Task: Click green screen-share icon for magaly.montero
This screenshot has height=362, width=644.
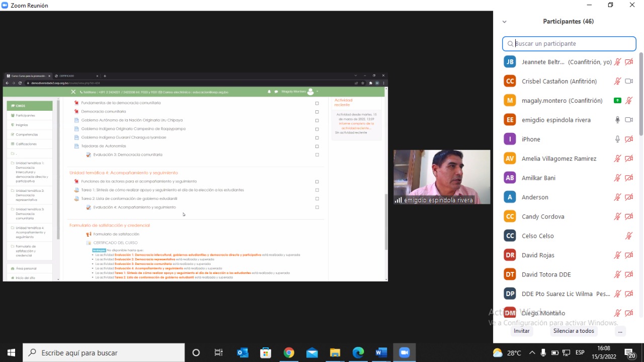Action: (617, 101)
